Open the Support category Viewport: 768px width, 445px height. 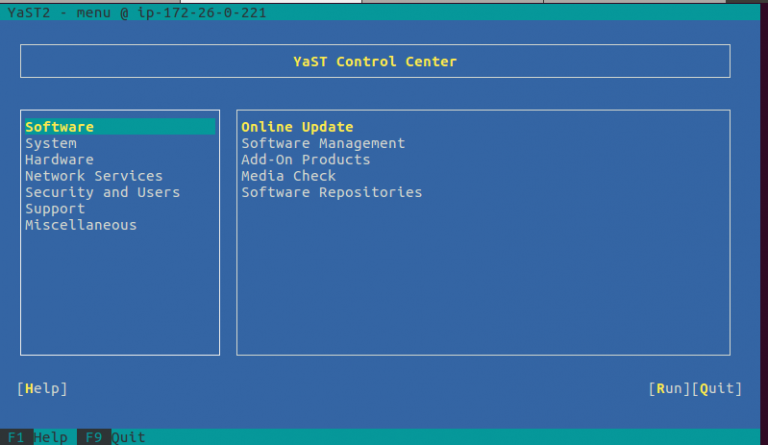[x=55, y=209]
